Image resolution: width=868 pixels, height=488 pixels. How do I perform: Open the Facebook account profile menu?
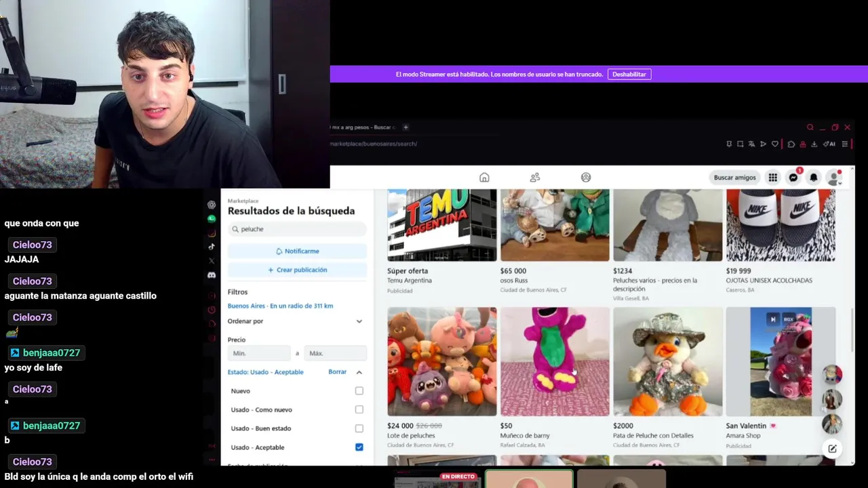pyautogui.click(x=834, y=178)
